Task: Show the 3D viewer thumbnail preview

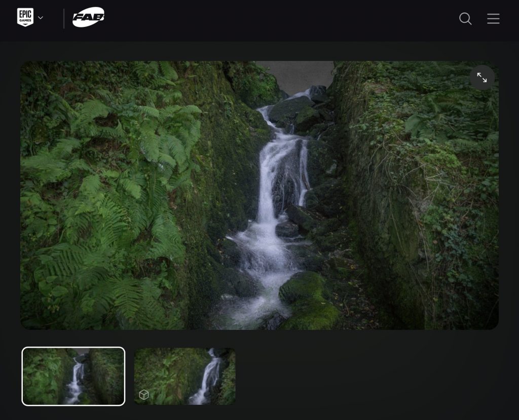Action: point(185,376)
